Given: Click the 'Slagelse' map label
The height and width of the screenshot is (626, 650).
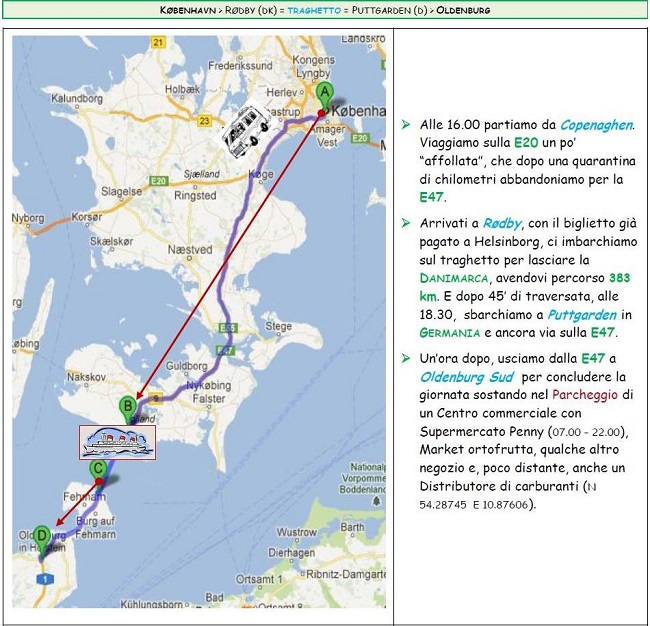Looking at the screenshot, I should click(121, 192).
